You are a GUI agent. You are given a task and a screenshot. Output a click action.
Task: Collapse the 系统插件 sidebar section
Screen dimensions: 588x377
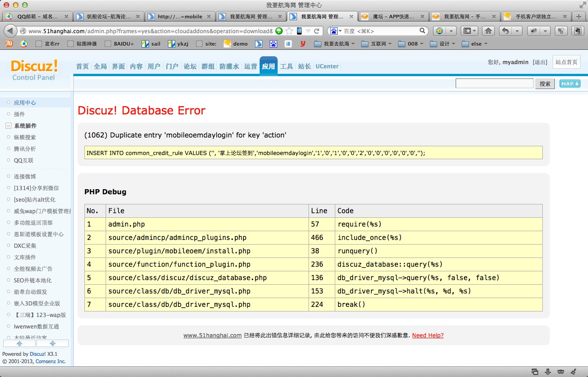click(8, 126)
